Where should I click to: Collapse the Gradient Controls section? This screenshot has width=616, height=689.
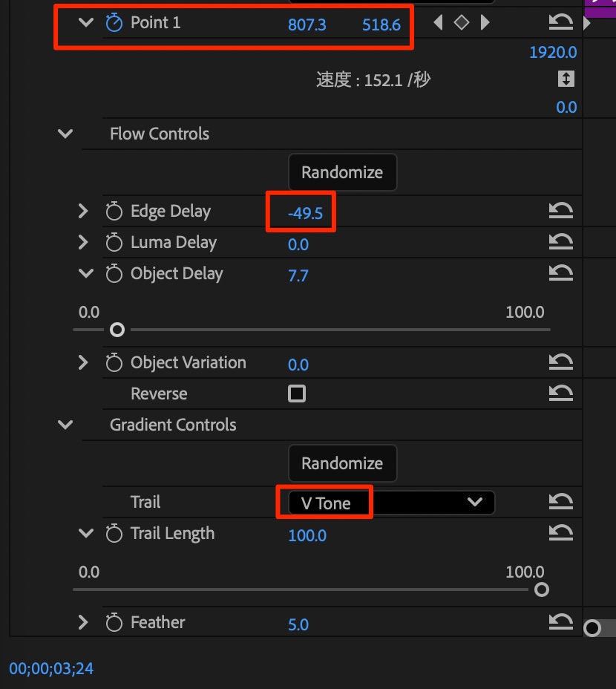point(65,425)
